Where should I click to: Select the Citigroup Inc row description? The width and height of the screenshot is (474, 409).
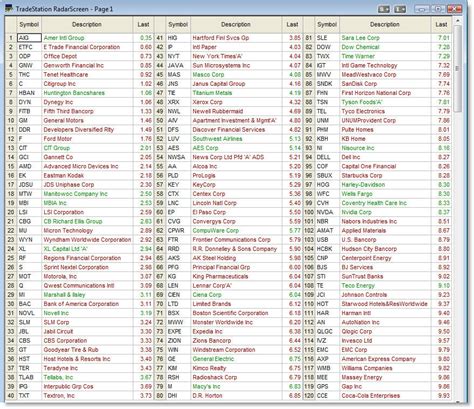tap(60, 84)
